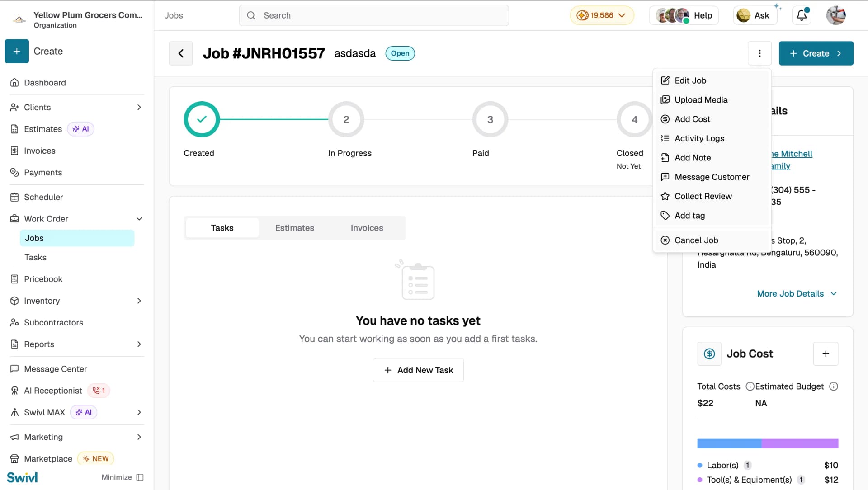Collapse the Work Order section chevron
The image size is (868, 490).
pos(139,219)
